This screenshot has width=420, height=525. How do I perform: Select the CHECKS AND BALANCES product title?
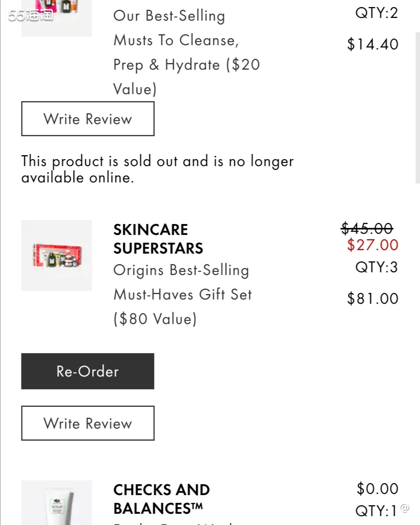point(161,499)
